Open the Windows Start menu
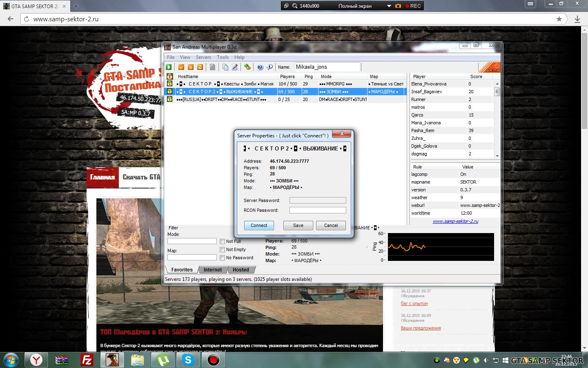 pyautogui.click(x=11, y=360)
